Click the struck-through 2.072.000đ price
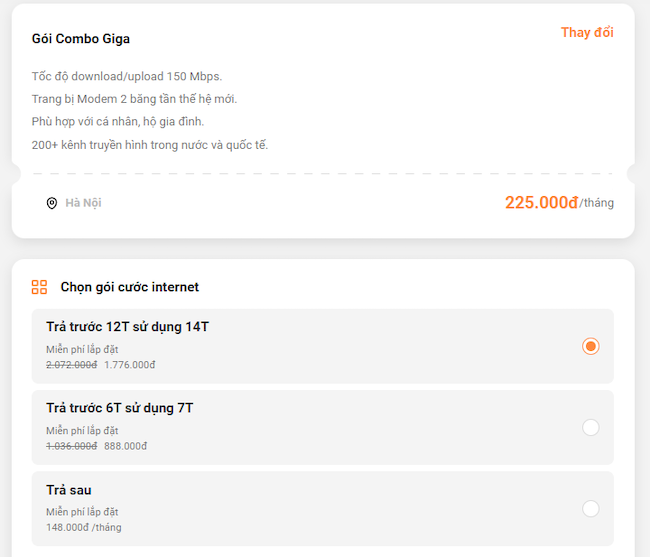This screenshot has width=650, height=557. [x=72, y=365]
